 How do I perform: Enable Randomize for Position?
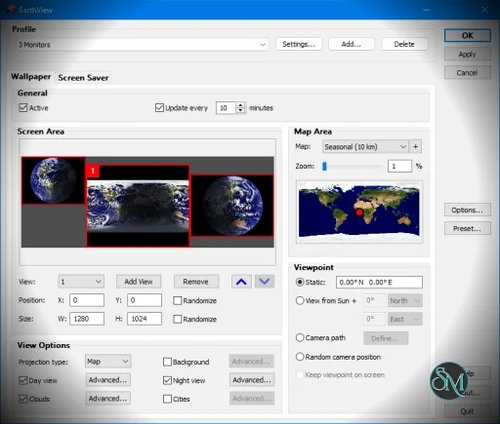click(x=177, y=301)
